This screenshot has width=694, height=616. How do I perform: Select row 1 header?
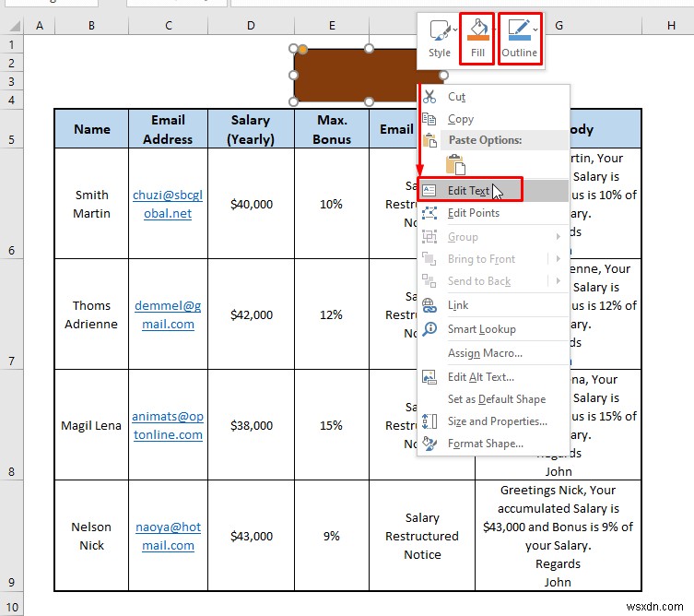11,45
